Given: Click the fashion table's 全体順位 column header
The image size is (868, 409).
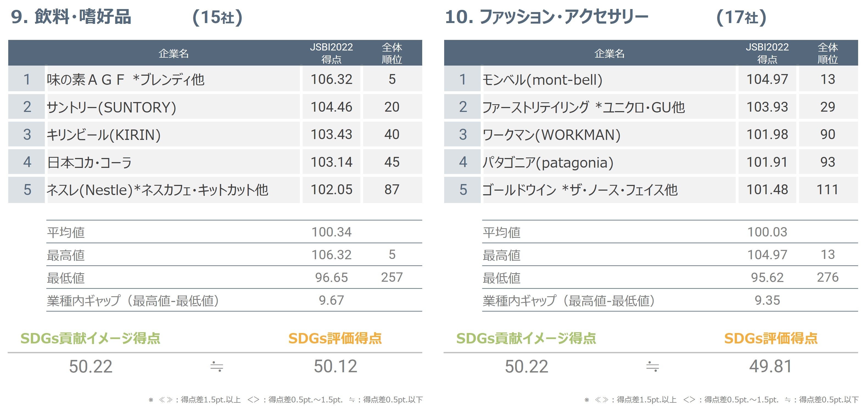Looking at the screenshot, I should tap(828, 53).
